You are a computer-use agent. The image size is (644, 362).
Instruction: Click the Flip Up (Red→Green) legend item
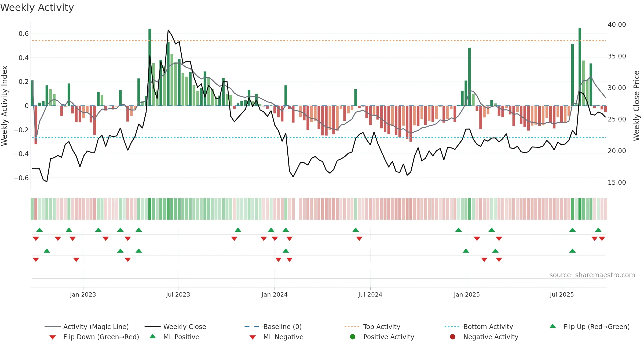(x=590, y=327)
